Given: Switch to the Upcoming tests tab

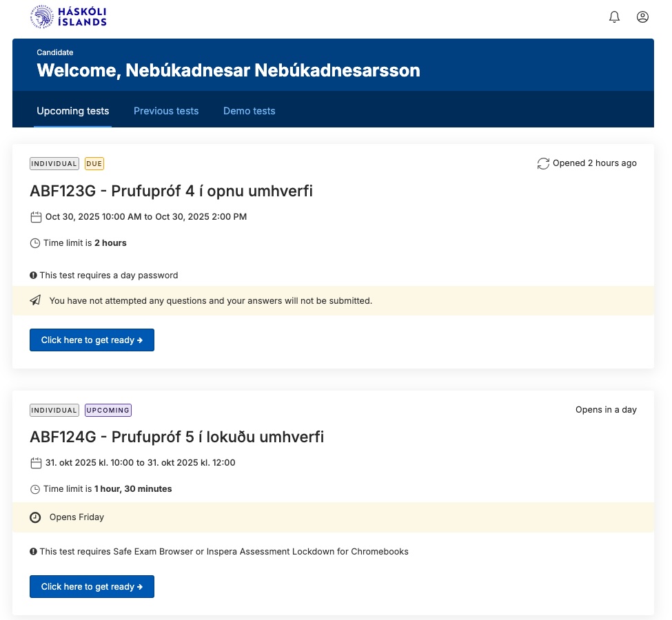Looking at the screenshot, I should (x=73, y=111).
